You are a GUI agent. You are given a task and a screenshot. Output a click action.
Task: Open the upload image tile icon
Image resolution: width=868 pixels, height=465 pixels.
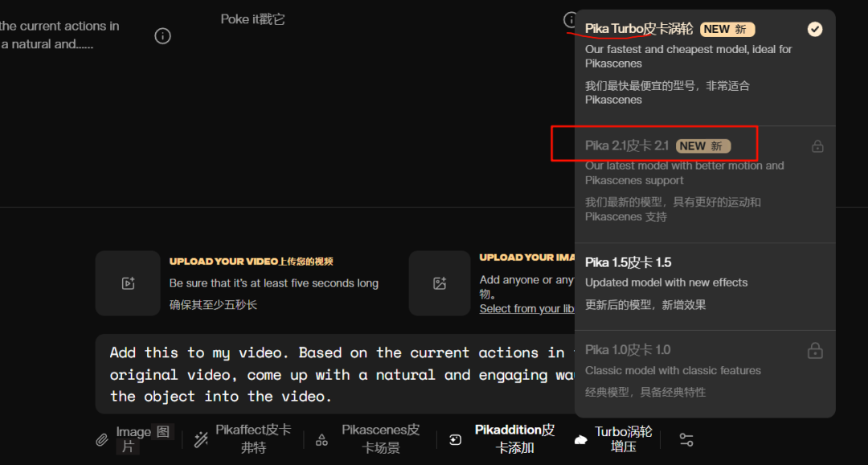point(440,283)
